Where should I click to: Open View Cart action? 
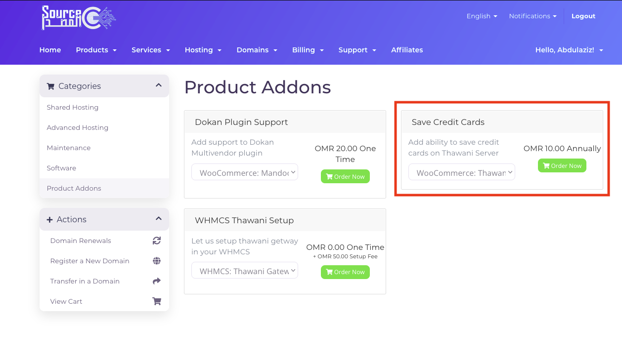[x=104, y=301]
